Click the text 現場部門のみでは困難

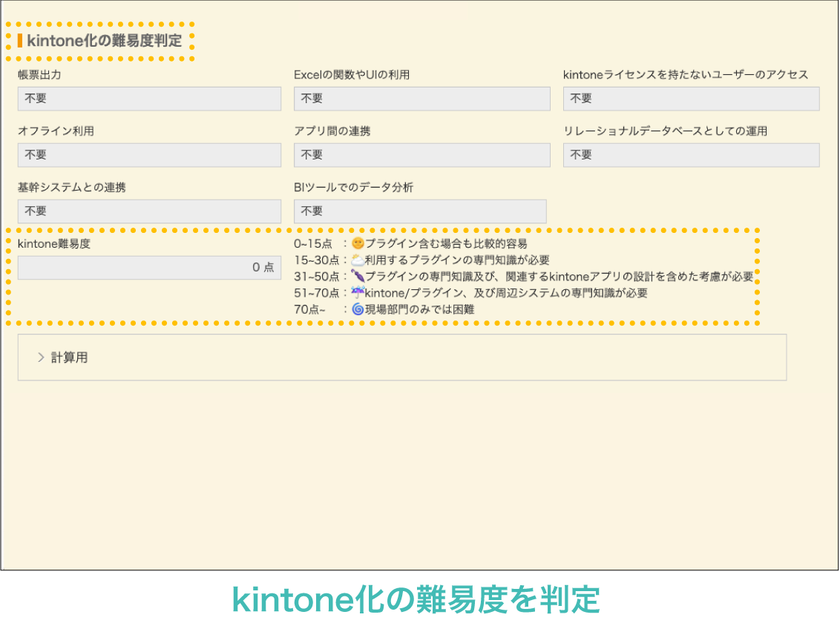[x=419, y=309]
